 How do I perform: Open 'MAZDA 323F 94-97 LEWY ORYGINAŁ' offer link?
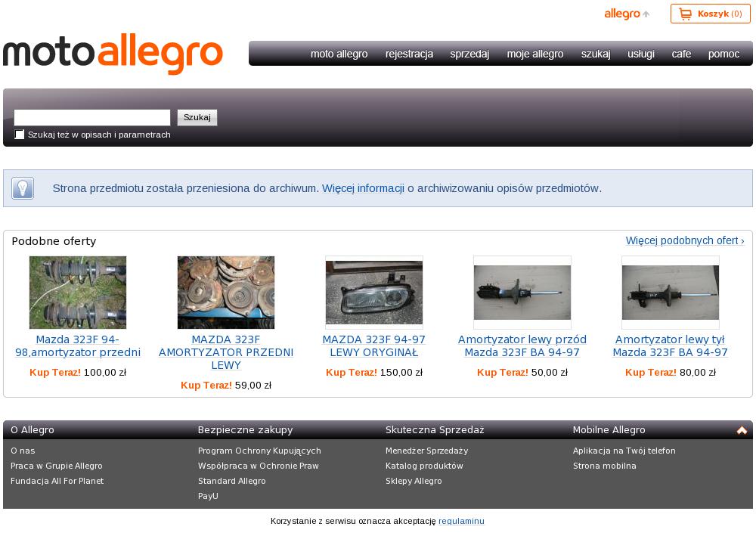point(374,346)
